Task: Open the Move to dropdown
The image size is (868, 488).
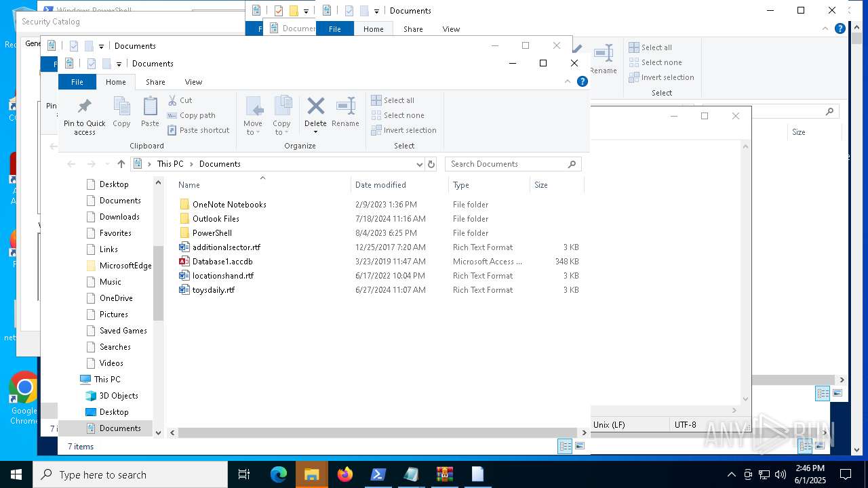Action: click(x=253, y=116)
